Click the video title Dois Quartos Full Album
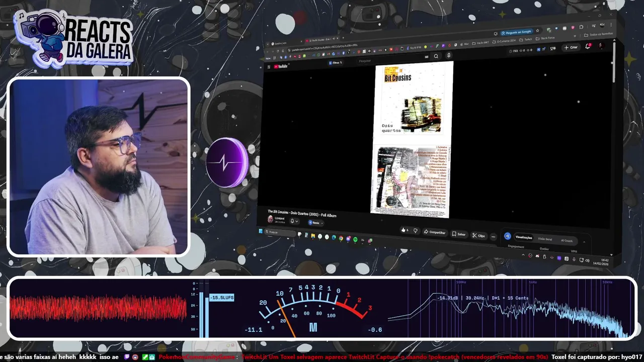 tap(302, 215)
